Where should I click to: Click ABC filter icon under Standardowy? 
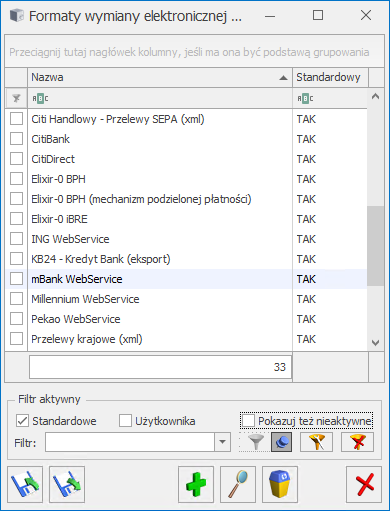305,99
